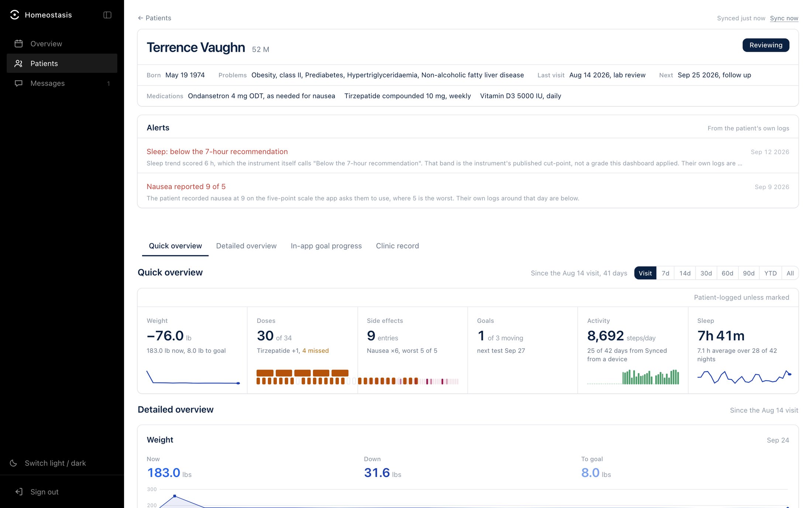
Task: Select the 60d time range
Action: tap(727, 273)
